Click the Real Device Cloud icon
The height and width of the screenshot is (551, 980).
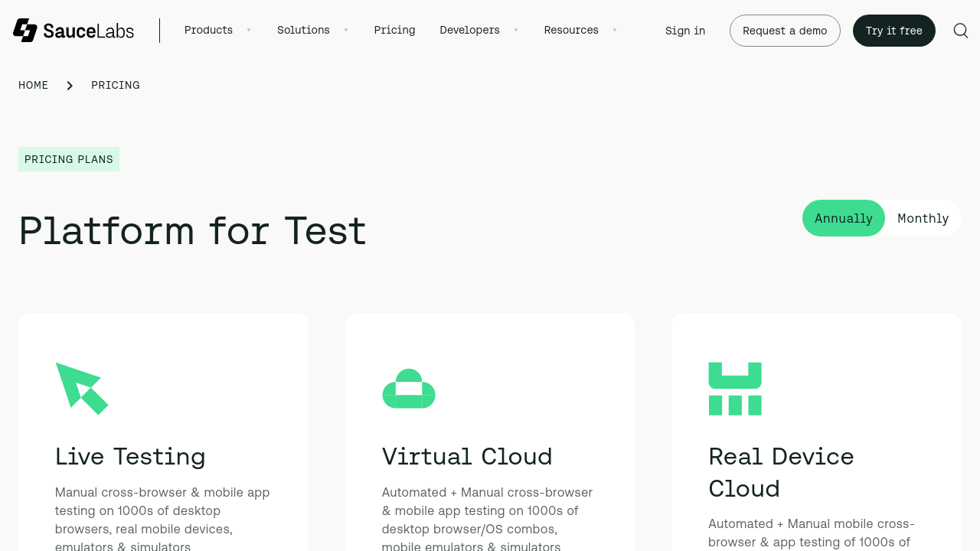(735, 389)
